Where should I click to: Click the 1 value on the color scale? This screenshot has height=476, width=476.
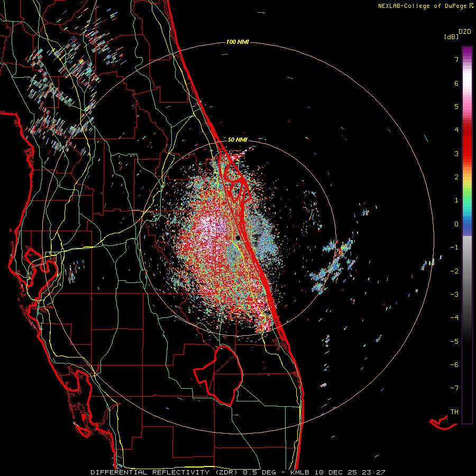(456, 200)
